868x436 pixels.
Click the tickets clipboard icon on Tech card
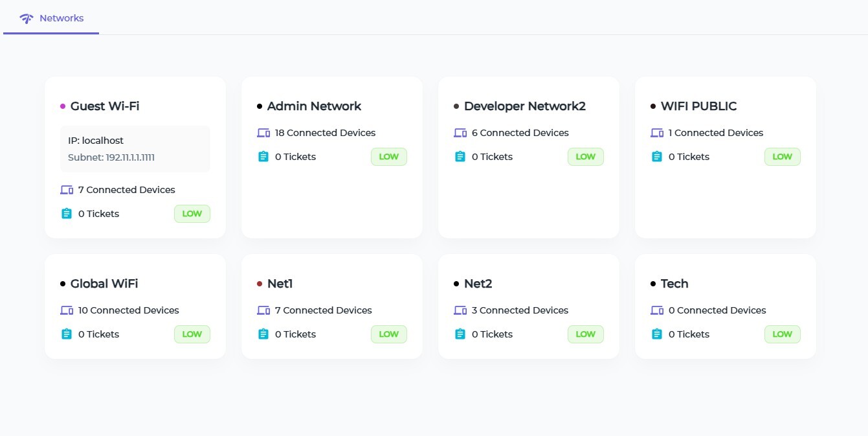coord(657,334)
